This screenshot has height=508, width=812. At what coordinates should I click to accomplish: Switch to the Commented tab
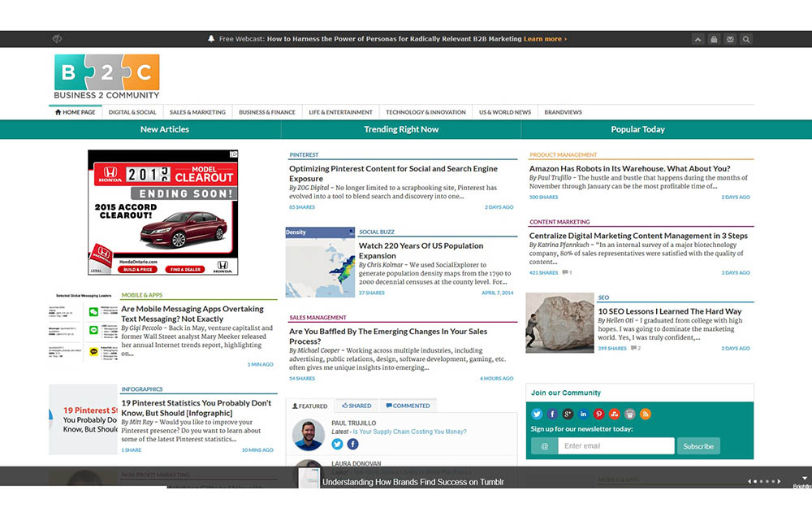408,406
